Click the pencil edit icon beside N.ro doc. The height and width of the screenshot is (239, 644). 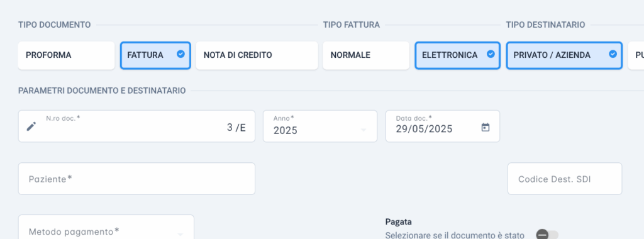31,126
